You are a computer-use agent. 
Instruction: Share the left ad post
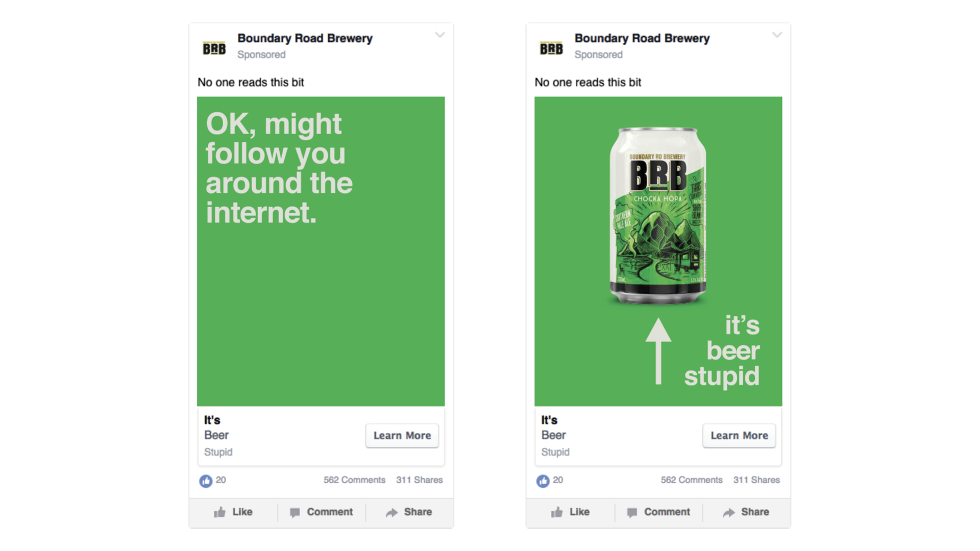pyautogui.click(x=409, y=512)
